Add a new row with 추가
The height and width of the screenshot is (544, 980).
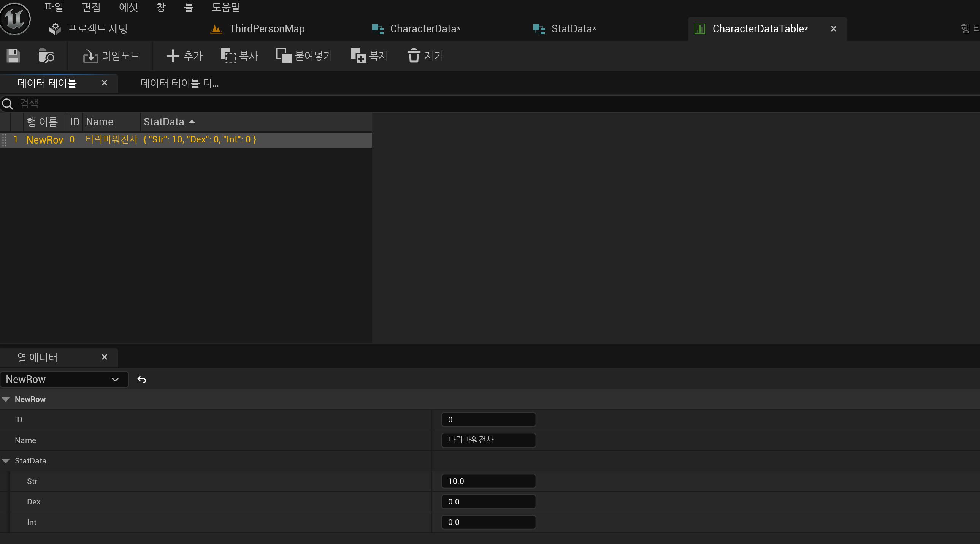(x=184, y=56)
